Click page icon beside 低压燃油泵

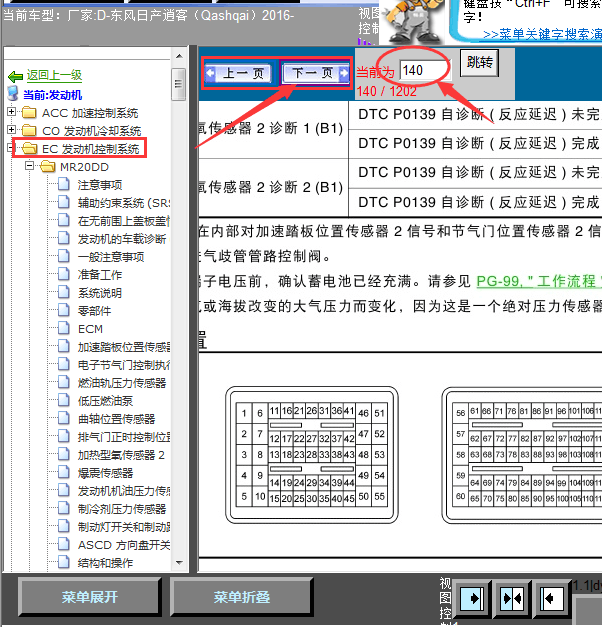pyautogui.click(x=64, y=400)
